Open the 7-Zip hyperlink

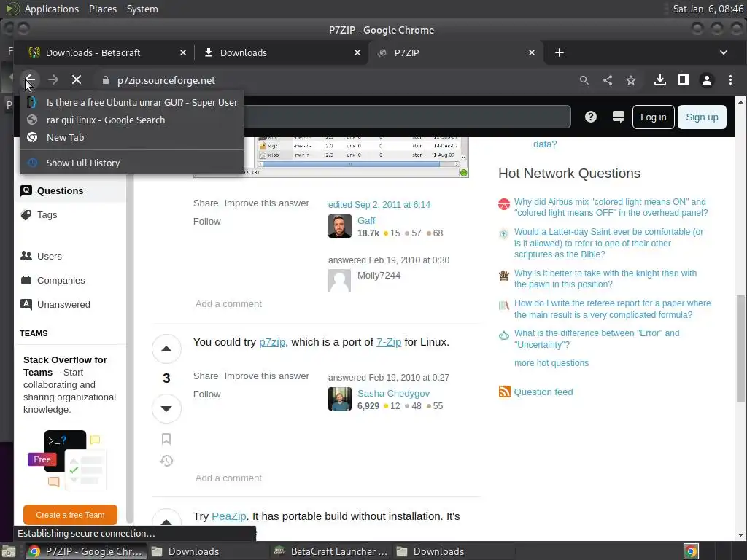389,342
